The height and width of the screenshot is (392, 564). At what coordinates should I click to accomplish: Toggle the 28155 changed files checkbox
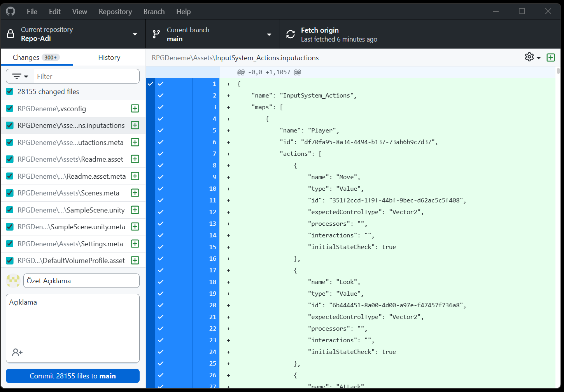[10, 92]
